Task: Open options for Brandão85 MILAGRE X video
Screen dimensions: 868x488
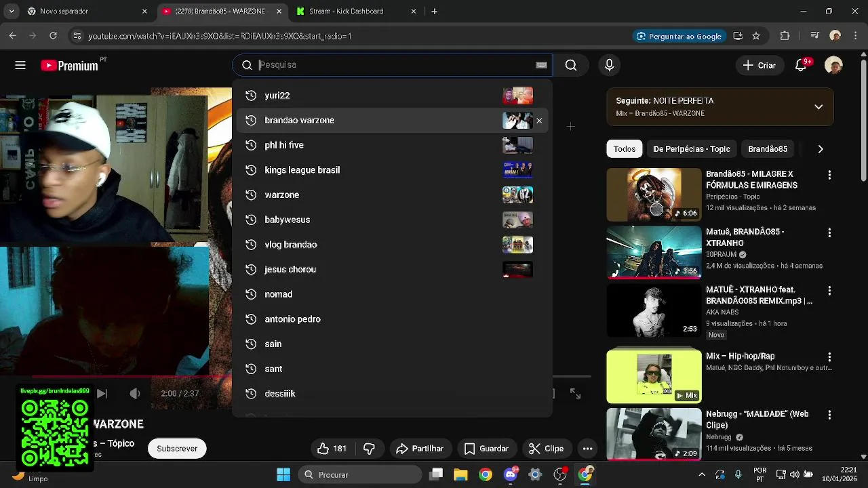Action: (829, 176)
